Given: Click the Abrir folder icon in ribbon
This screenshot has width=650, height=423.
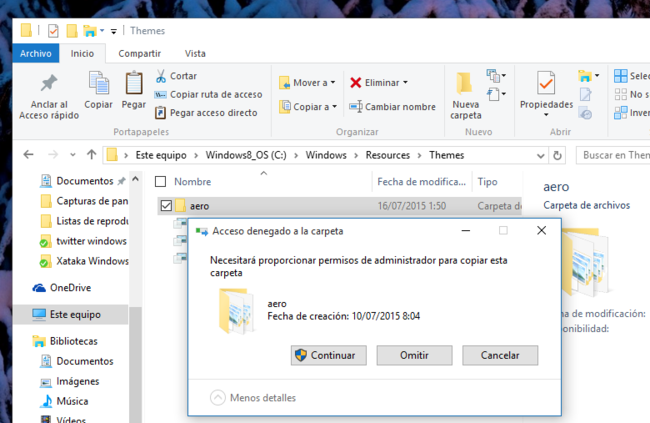Looking at the screenshot, I should [585, 76].
